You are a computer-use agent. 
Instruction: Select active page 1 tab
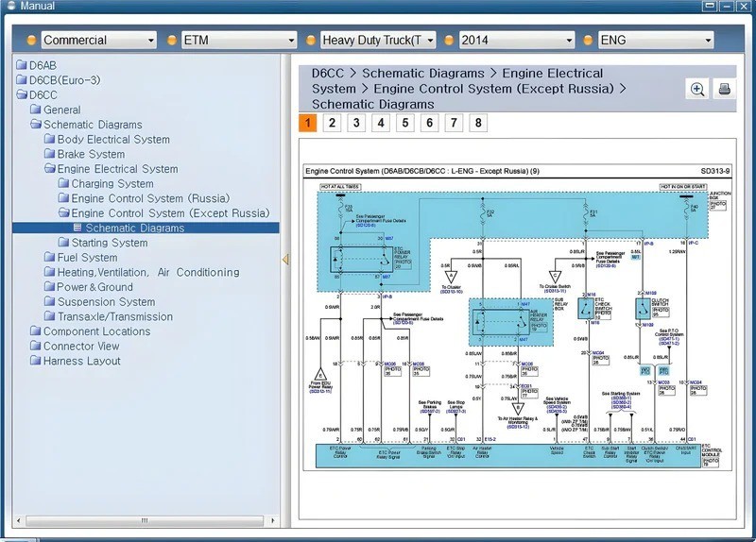point(308,123)
